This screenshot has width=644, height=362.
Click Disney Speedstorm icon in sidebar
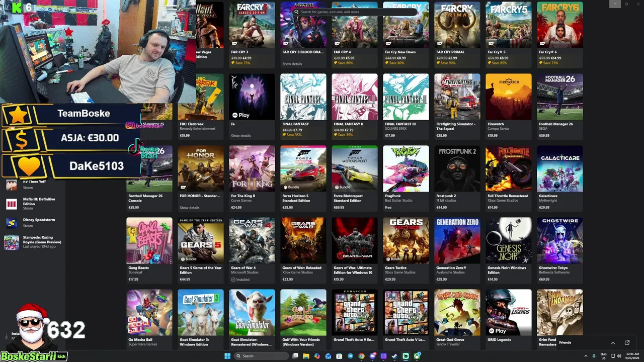click(x=11, y=222)
